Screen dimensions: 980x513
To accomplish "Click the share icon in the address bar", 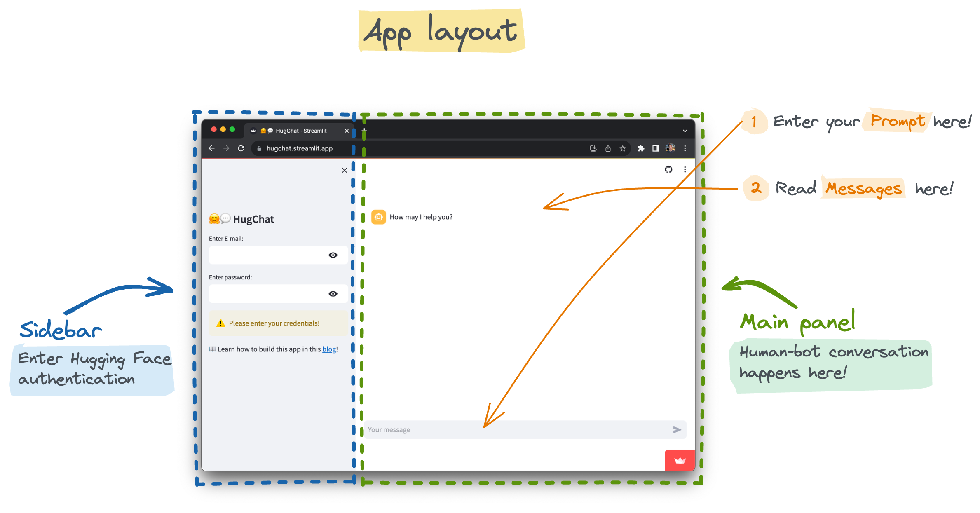I will point(608,148).
